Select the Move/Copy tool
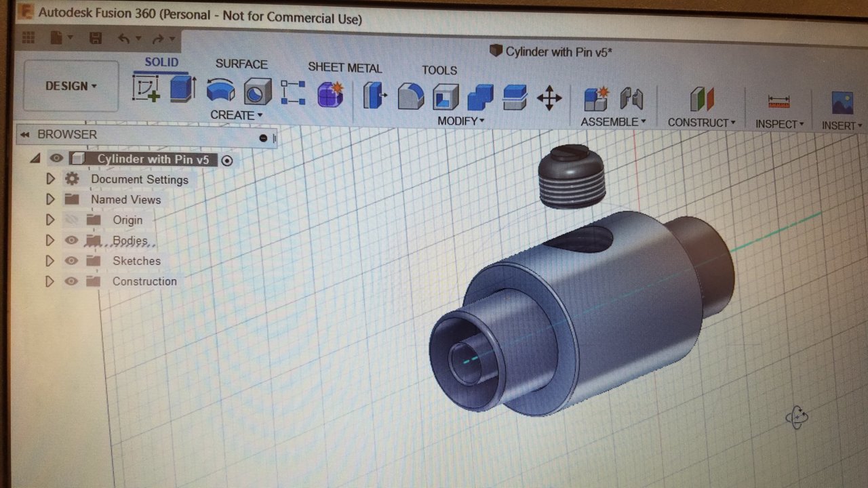 (x=549, y=98)
